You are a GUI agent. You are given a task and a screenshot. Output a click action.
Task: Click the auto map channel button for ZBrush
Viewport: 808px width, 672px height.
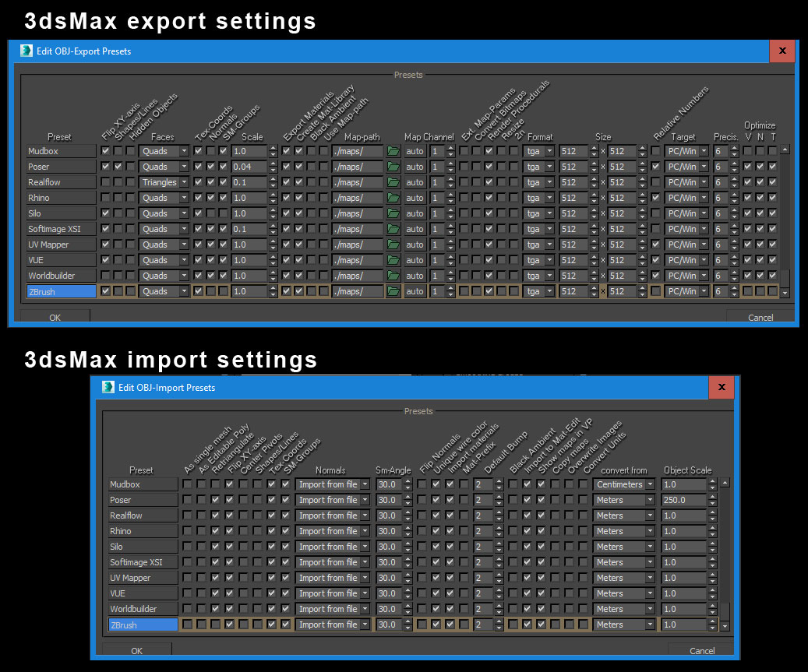coord(415,291)
